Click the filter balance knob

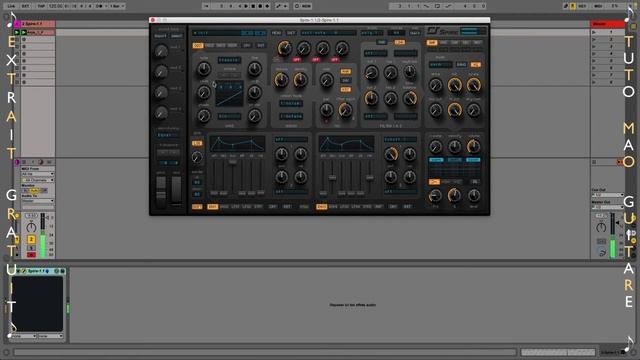click(x=409, y=98)
